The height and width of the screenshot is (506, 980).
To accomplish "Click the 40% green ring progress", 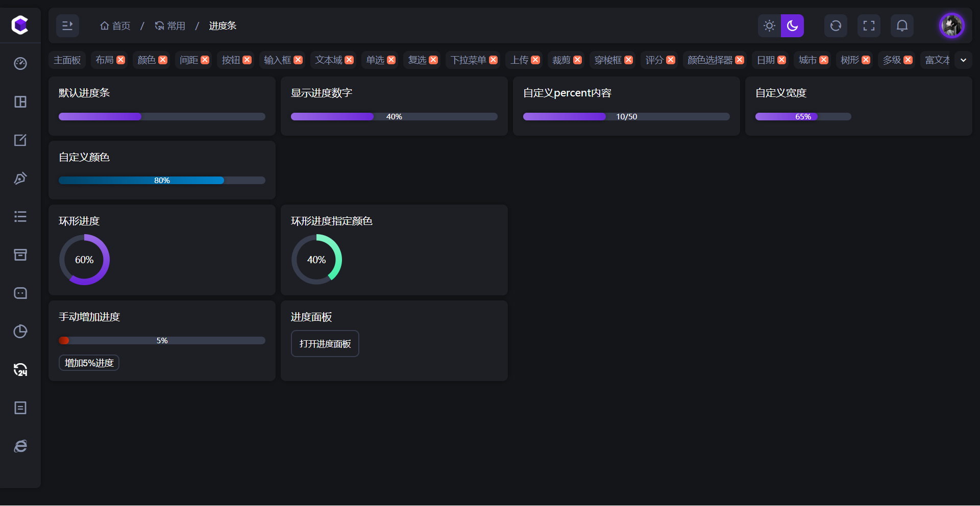I will point(316,260).
